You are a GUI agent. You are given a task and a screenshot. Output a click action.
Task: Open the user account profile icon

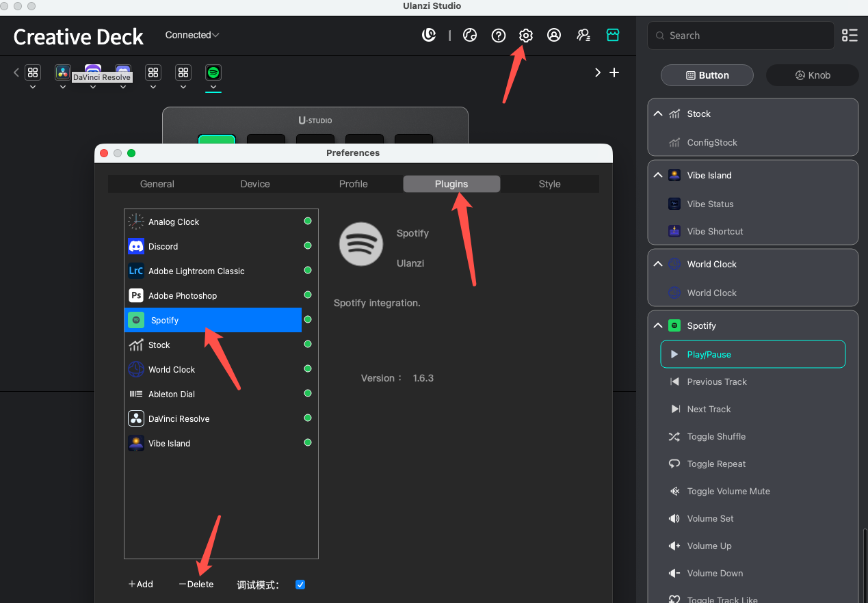click(x=554, y=36)
